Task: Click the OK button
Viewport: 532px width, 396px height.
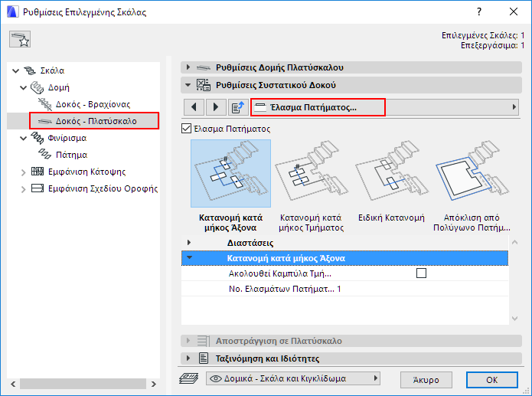Action: (x=492, y=380)
